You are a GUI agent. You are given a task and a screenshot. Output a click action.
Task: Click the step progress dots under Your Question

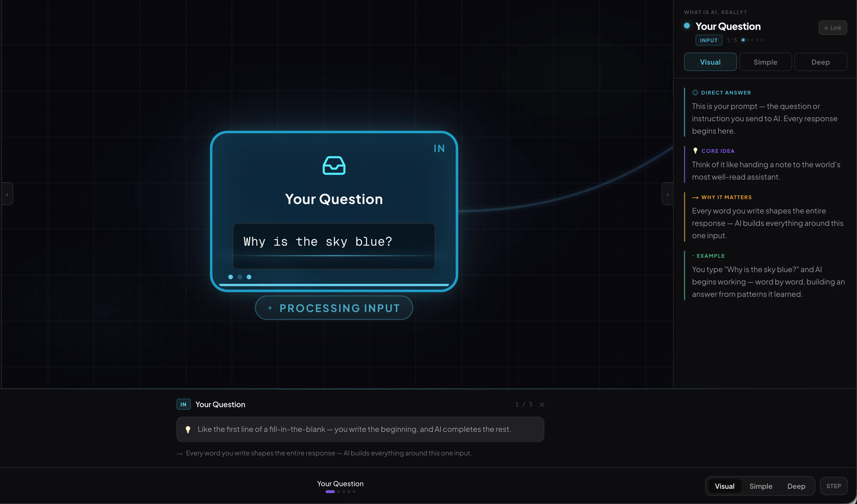(341, 492)
